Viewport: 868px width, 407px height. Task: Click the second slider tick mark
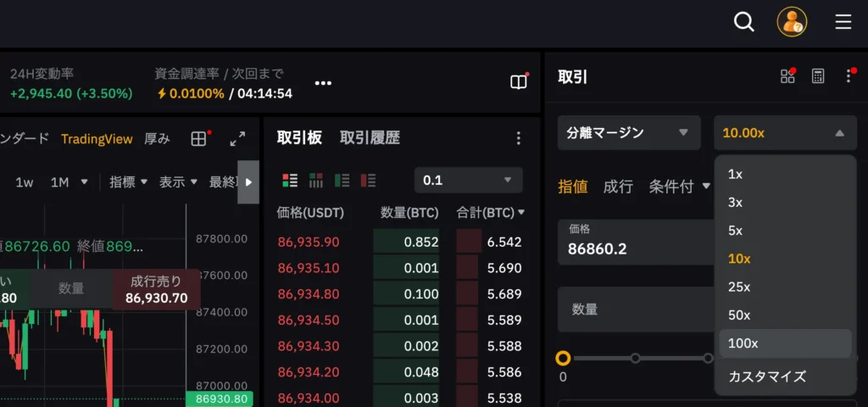pyautogui.click(x=636, y=359)
